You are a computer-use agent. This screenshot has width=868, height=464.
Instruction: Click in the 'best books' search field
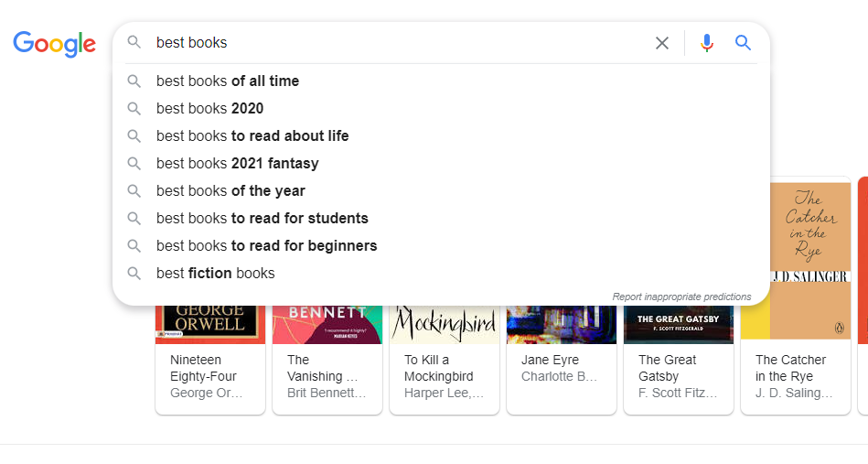(x=393, y=43)
